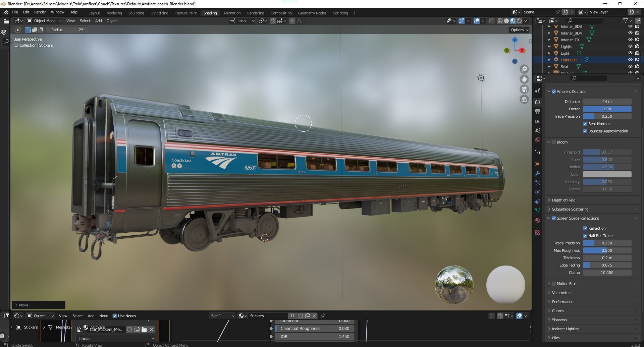Adjust Max Roughness slider
This screenshot has width=644, height=347.
point(607,250)
